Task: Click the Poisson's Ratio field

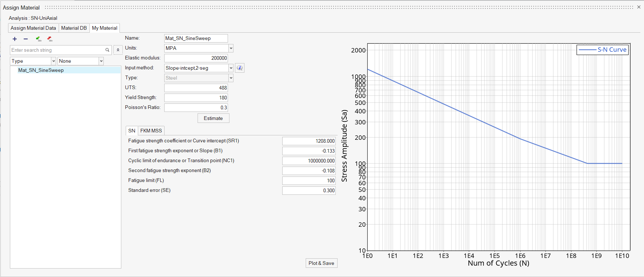Action: [196, 107]
